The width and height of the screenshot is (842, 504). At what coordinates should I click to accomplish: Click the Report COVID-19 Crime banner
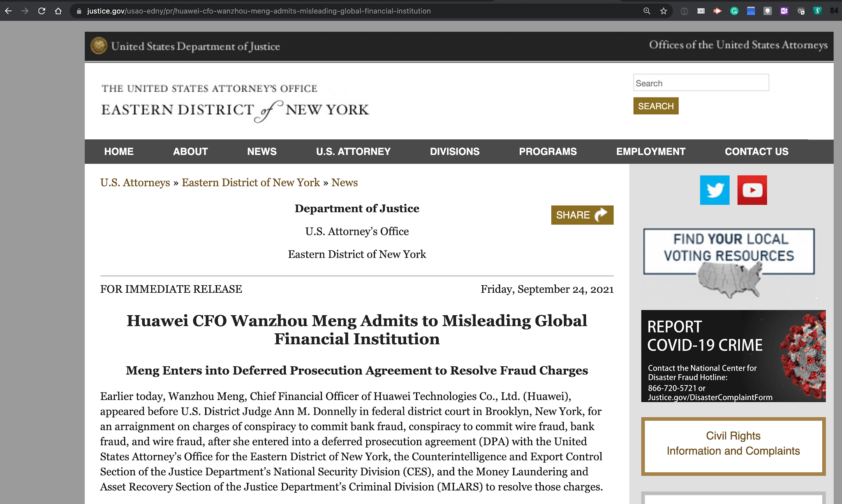733,356
